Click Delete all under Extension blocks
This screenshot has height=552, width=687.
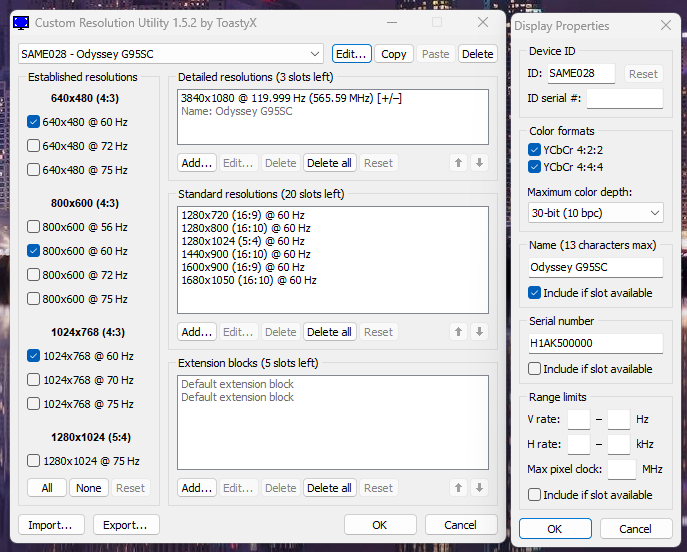[329, 488]
